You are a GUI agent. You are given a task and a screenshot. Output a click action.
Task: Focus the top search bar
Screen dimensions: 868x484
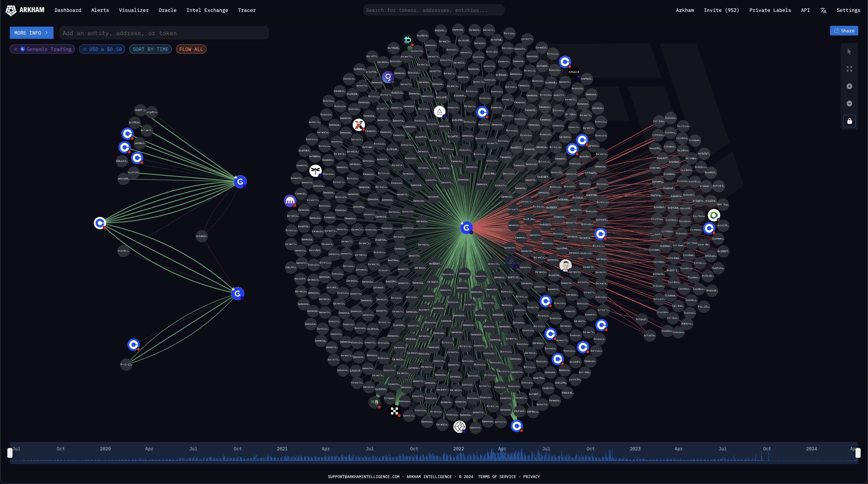point(434,10)
